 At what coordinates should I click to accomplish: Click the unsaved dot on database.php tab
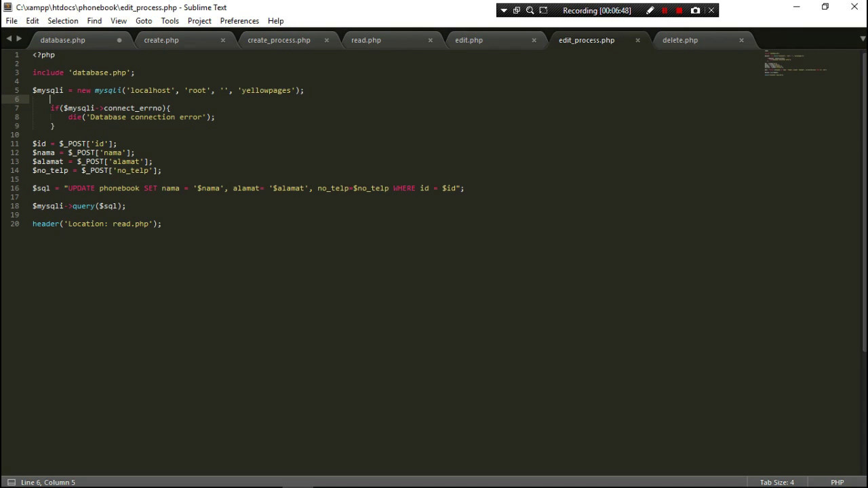pos(119,40)
